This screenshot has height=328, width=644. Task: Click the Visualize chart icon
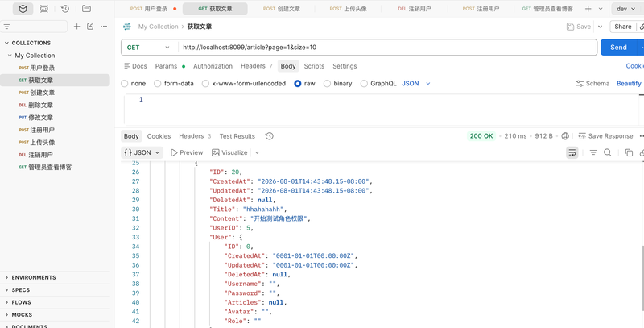click(229, 152)
